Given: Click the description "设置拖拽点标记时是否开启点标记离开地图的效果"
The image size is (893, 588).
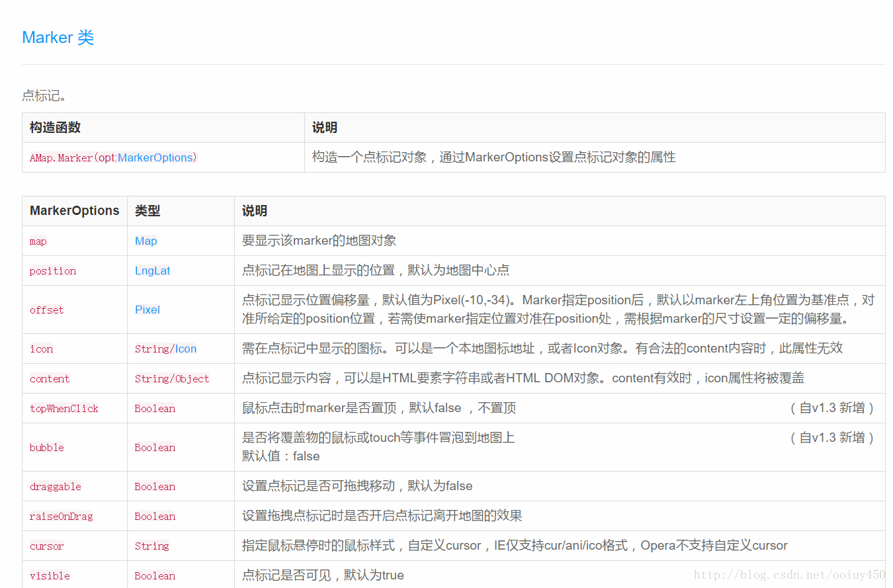Looking at the screenshot, I should coord(382,516).
